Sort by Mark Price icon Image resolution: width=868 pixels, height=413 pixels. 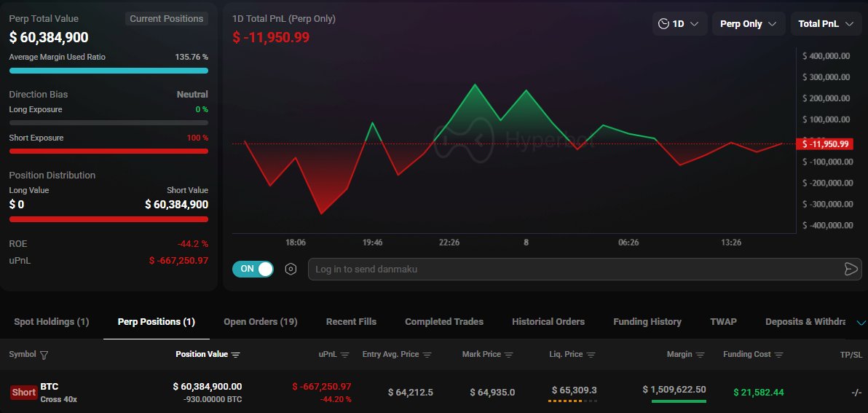pyautogui.click(x=509, y=355)
